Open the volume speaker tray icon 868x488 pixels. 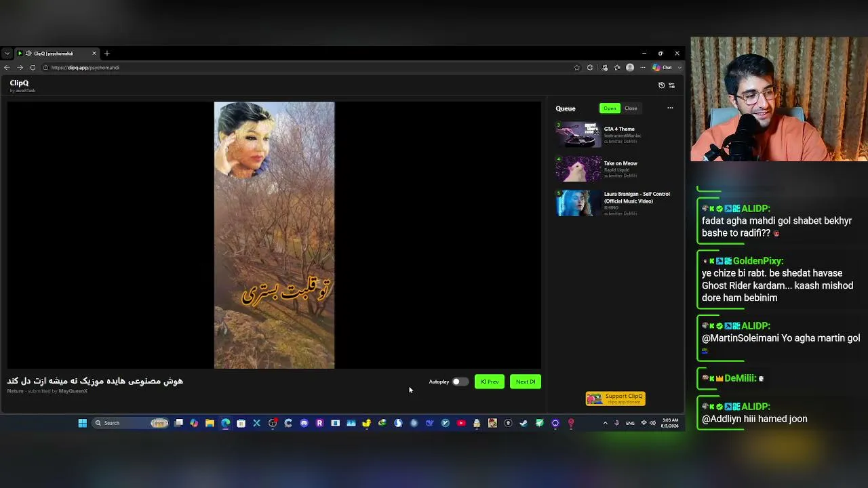point(652,423)
